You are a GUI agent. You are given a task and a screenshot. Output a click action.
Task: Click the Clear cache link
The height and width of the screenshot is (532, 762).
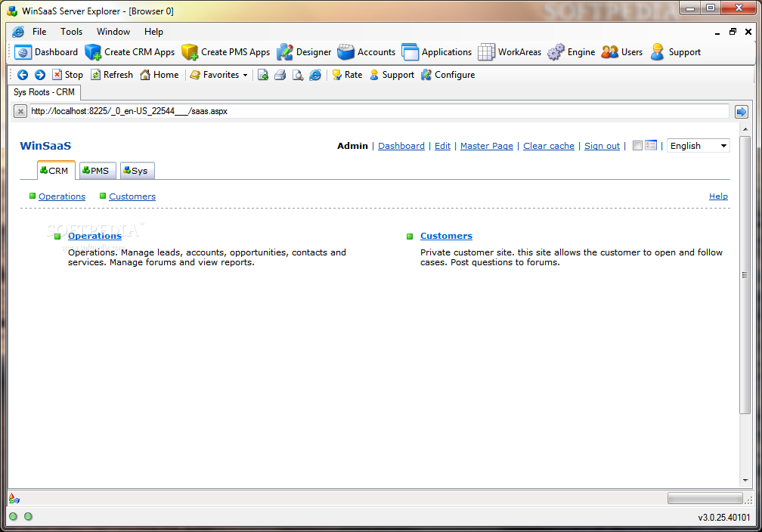tap(549, 146)
